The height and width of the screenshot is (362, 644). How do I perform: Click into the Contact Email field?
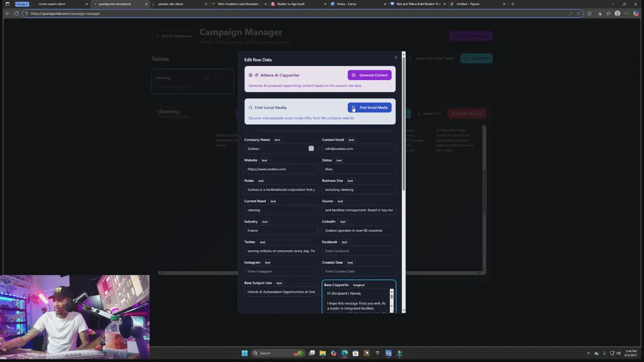click(358, 148)
